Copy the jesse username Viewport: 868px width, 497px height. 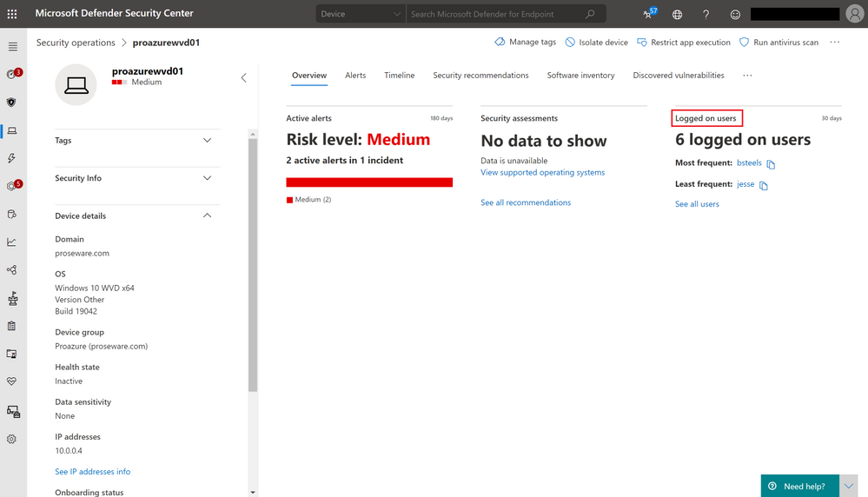click(764, 185)
